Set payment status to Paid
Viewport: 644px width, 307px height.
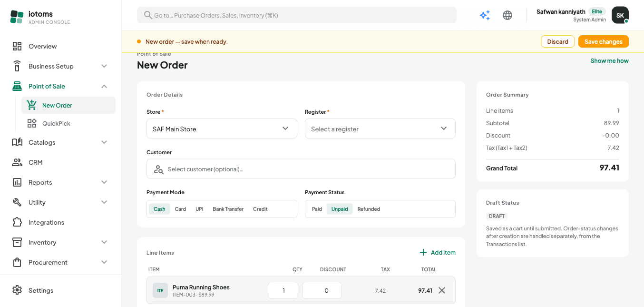[x=317, y=209]
